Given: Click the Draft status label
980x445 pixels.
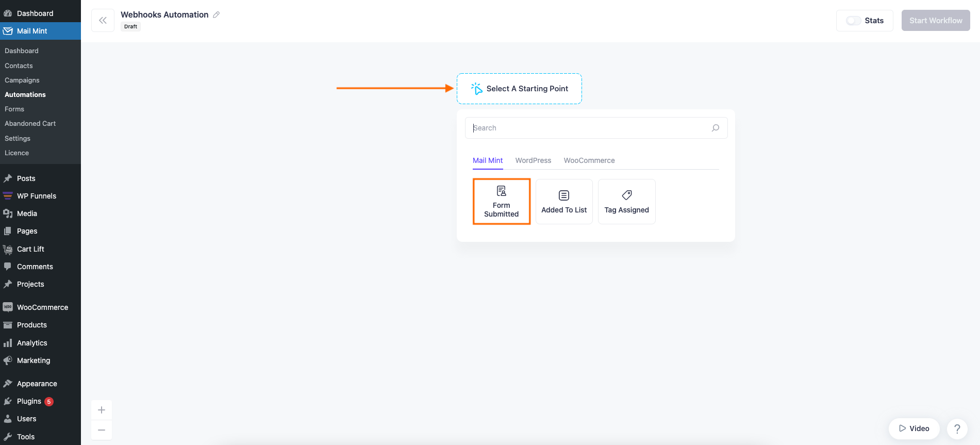Looking at the screenshot, I should tap(131, 26).
